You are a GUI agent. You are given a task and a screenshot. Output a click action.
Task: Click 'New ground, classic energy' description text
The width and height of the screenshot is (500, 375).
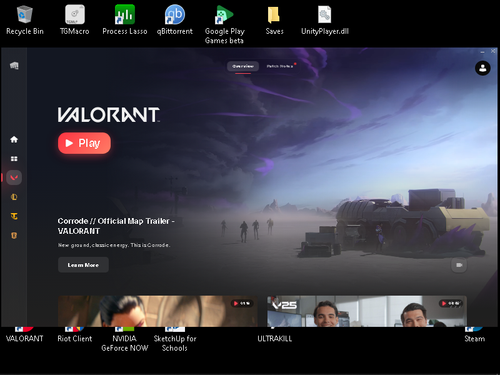114,245
